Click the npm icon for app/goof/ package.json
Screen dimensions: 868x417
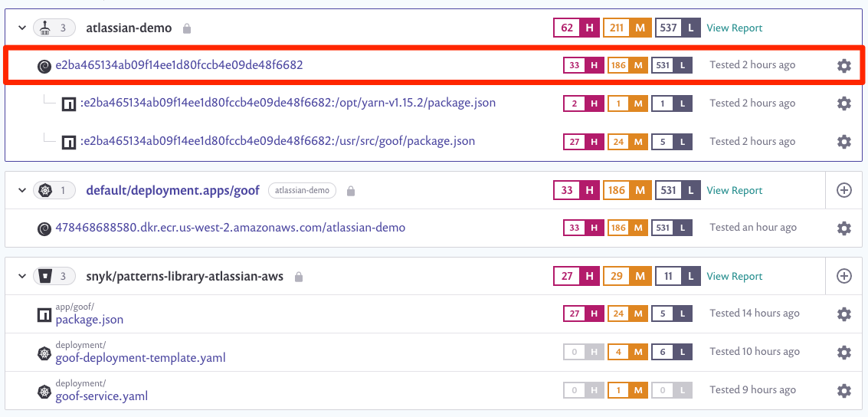(44, 315)
